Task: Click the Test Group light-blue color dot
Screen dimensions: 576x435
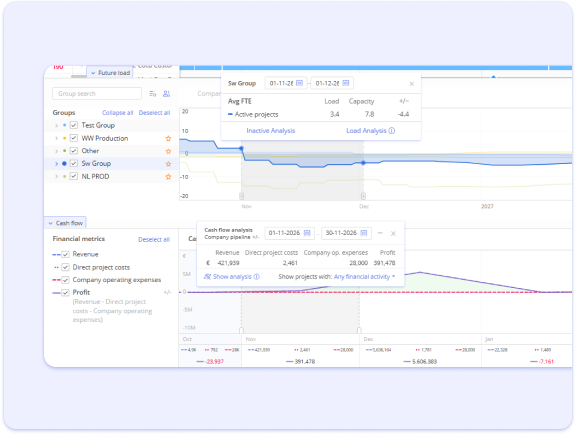Action: [x=65, y=126]
